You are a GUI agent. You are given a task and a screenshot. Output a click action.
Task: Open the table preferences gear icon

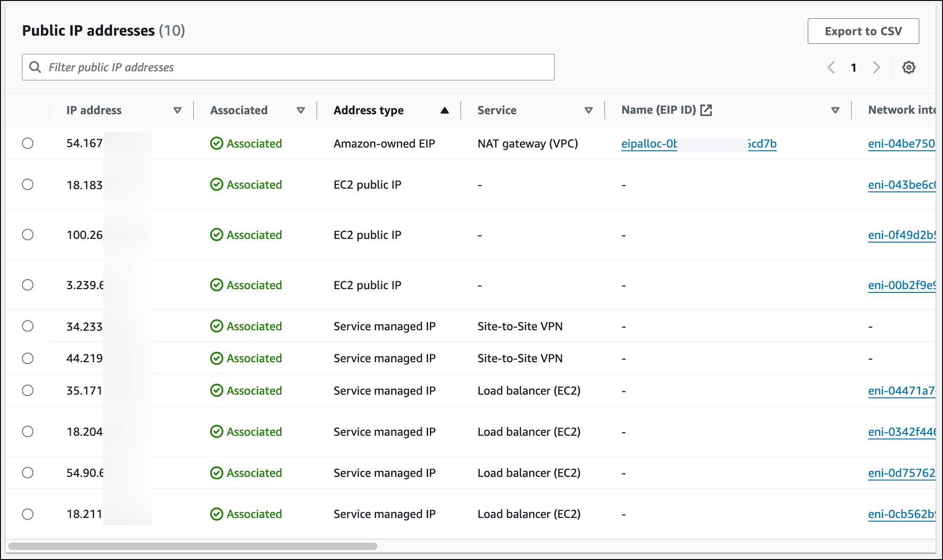point(909,68)
